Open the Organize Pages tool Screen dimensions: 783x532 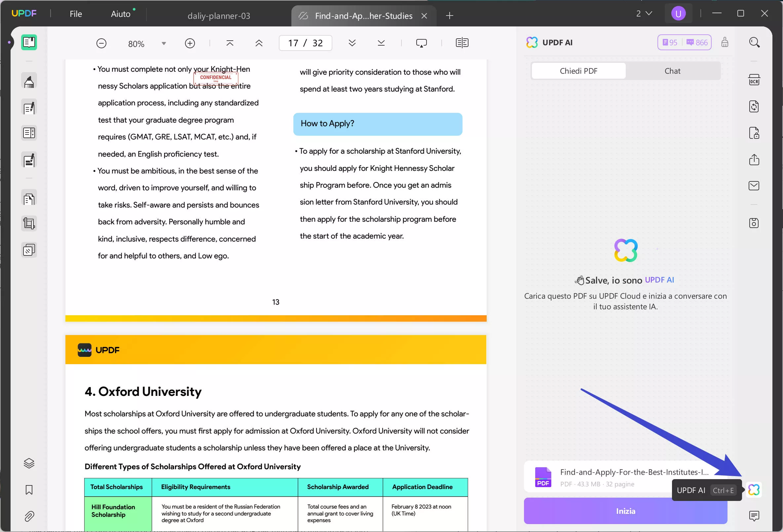point(29,133)
